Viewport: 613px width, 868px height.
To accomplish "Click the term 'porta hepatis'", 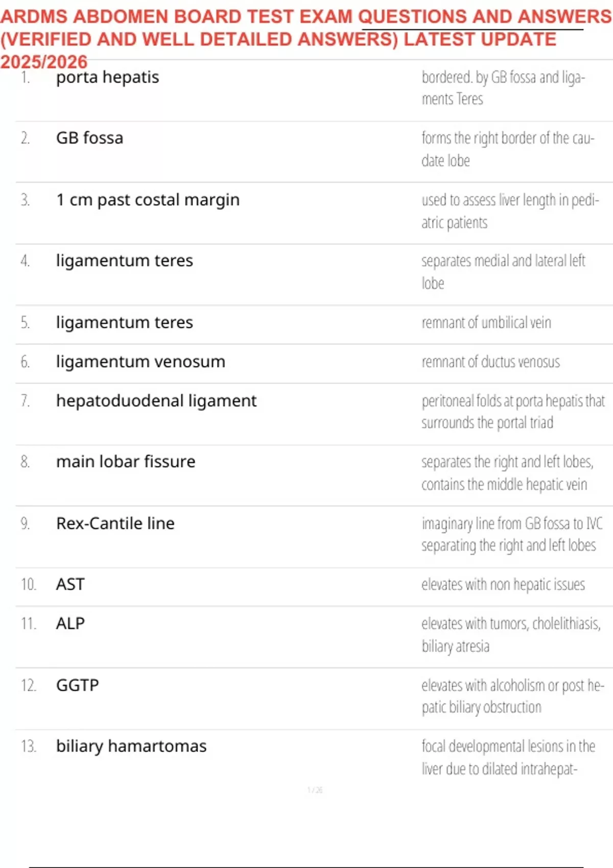I will 107,77.
